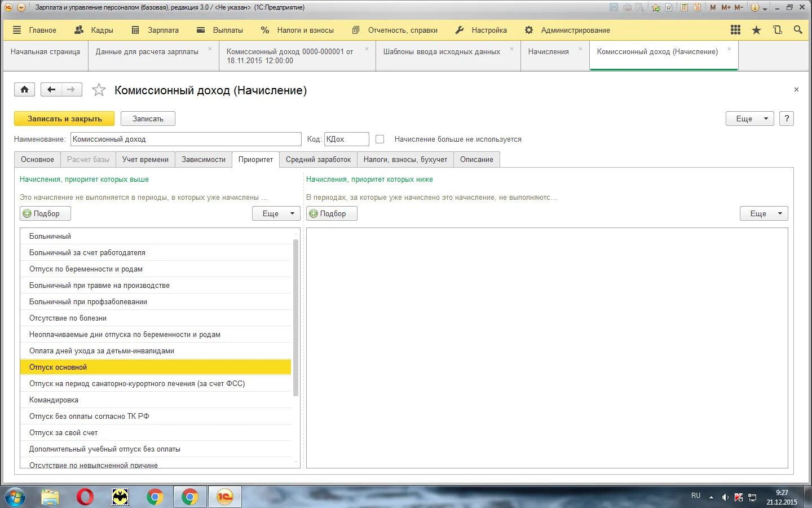
Task: Mark form as favorite with the star outline
Action: [x=99, y=90]
